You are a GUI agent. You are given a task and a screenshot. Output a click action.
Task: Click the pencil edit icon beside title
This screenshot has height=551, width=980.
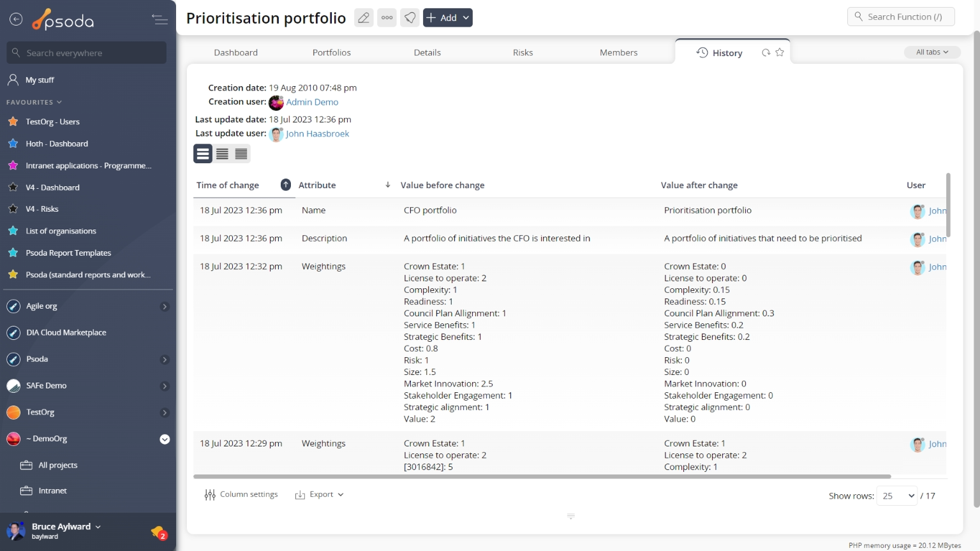click(x=364, y=18)
